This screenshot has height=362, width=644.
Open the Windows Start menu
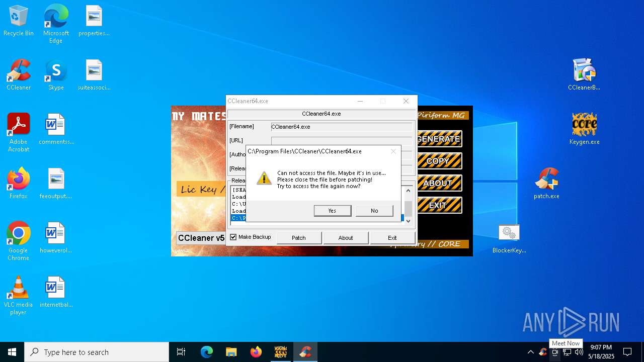coord(12,352)
